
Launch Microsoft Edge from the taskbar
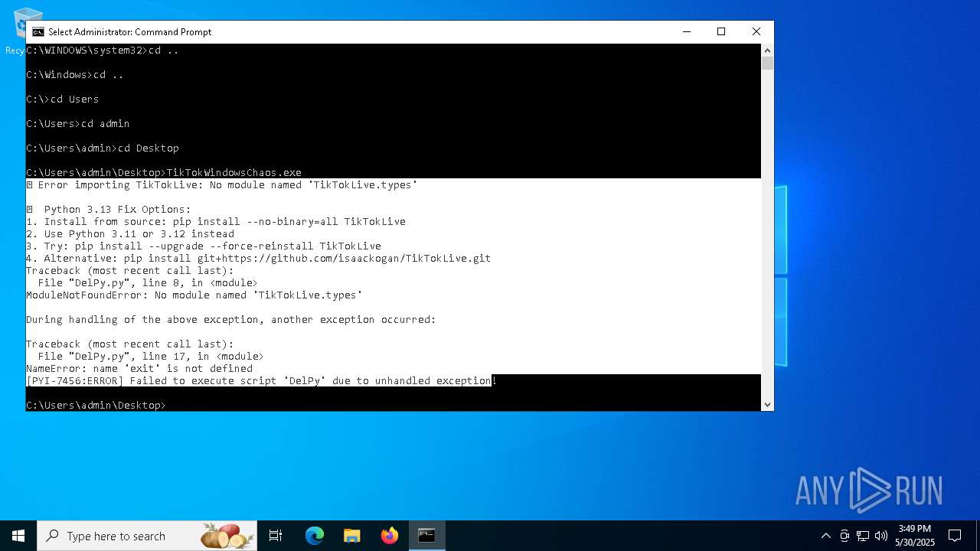point(315,536)
